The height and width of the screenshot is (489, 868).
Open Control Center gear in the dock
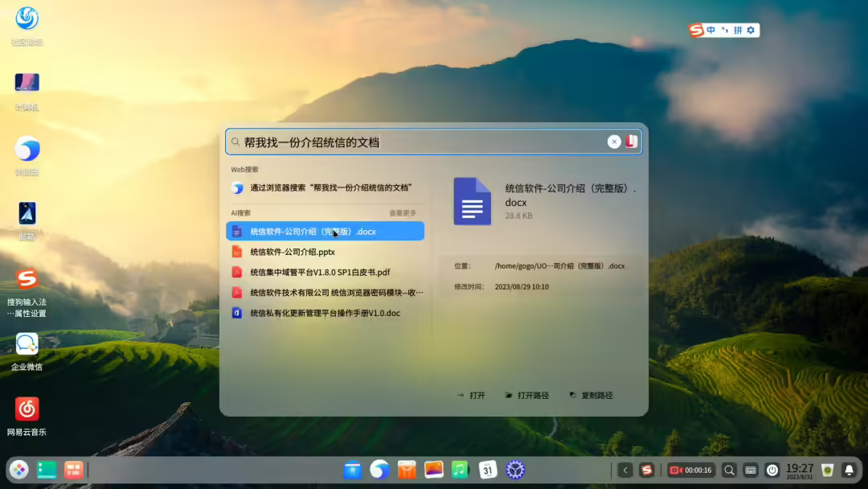tap(515, 470)
